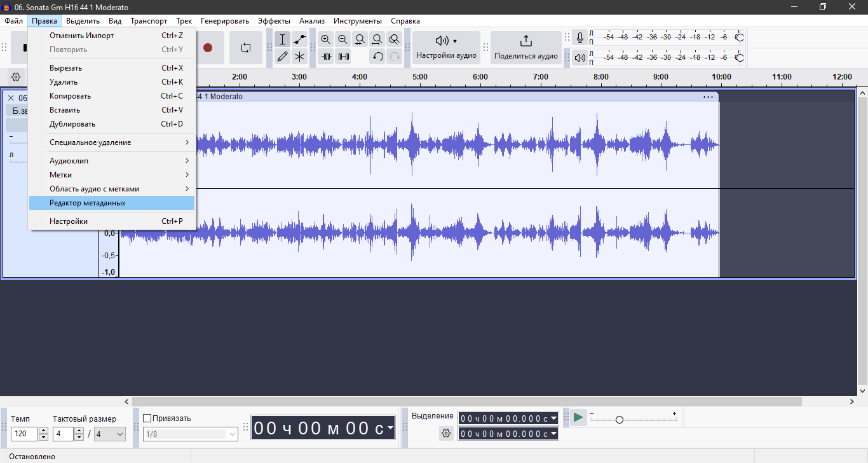This screenshot has height=463, width=868.
Task: Click the tempo input field
Action: coord(25,434)
